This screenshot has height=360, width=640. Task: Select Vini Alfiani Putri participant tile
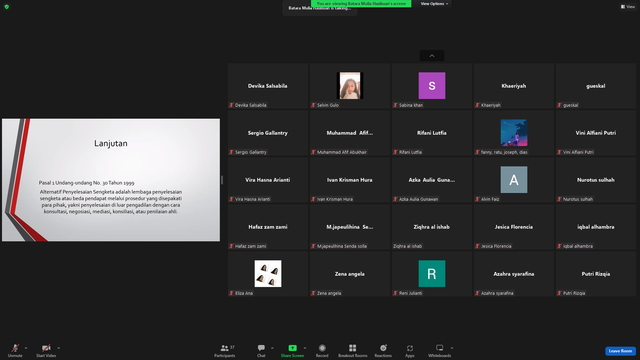[x=596, y=133]
